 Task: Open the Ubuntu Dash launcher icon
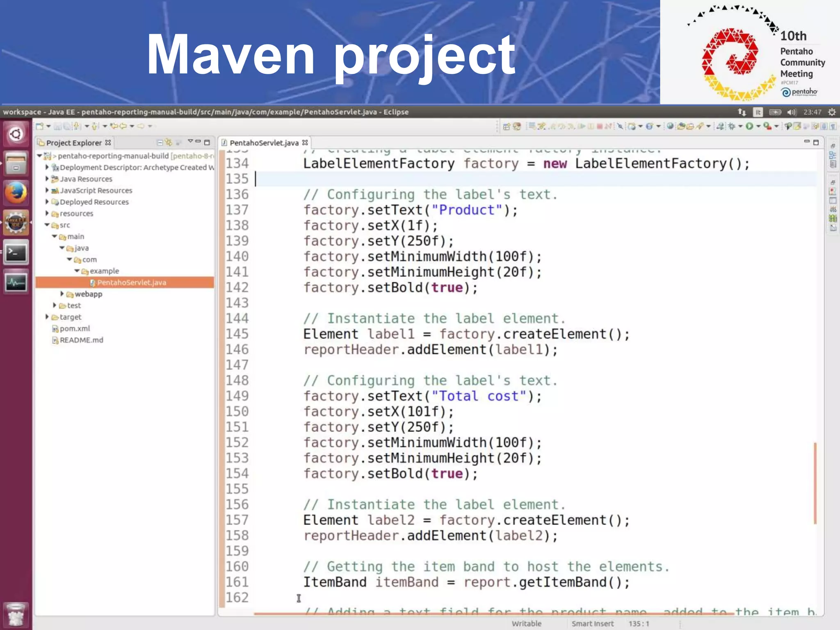coord(16,134)
